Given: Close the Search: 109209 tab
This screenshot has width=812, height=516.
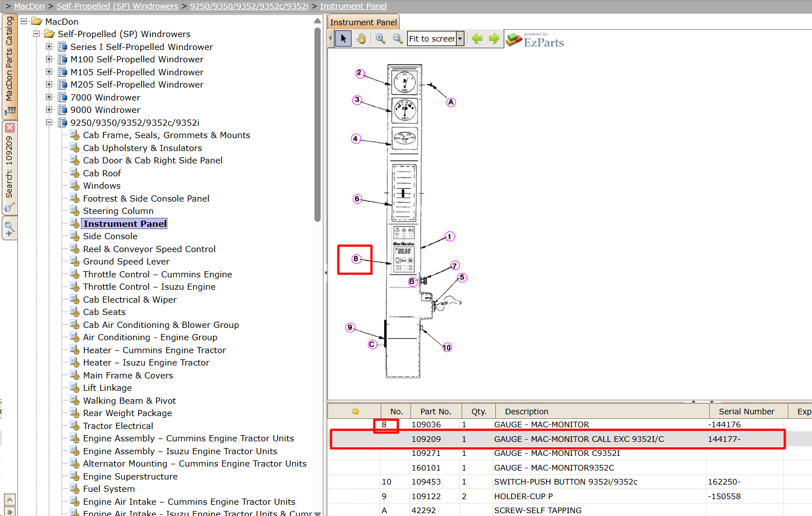Looking at the screenshot, I should click(10, 127).
